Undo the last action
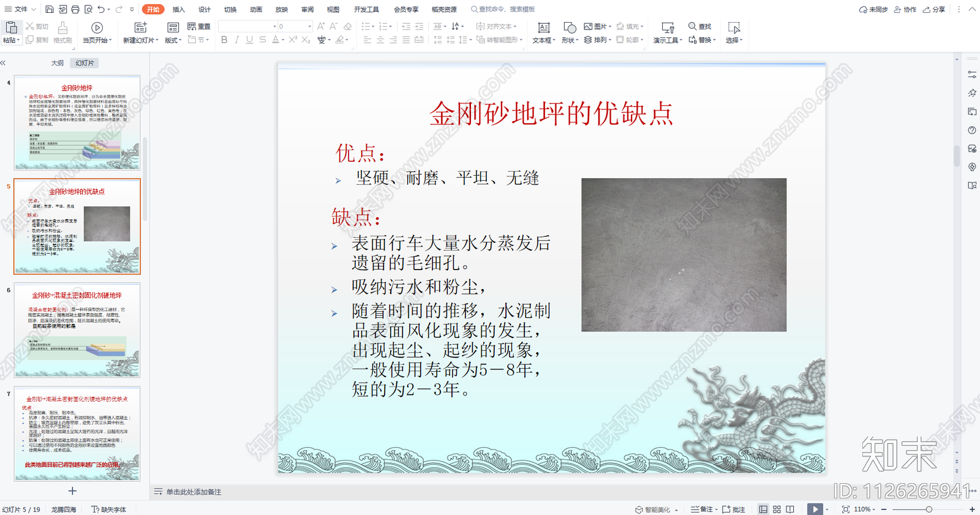Screen dimensions: 980x515 102,9
